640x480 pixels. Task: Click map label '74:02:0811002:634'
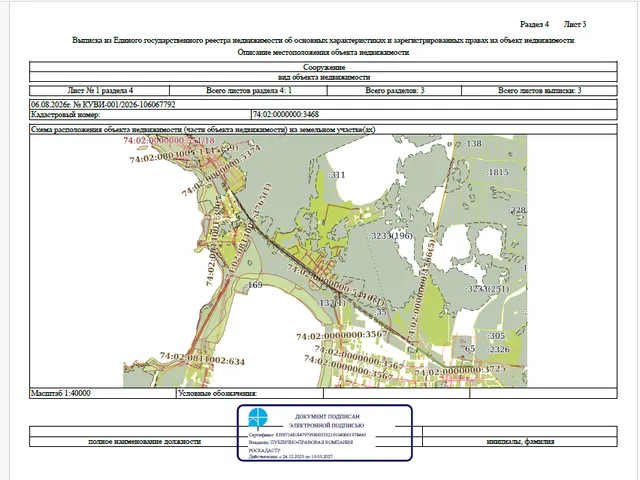202,359
